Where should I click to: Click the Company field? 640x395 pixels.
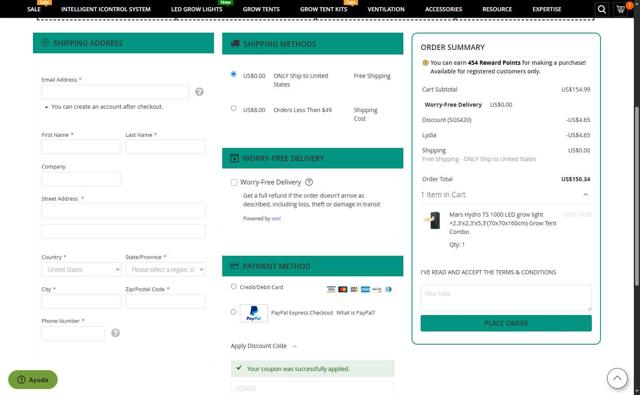81,179
